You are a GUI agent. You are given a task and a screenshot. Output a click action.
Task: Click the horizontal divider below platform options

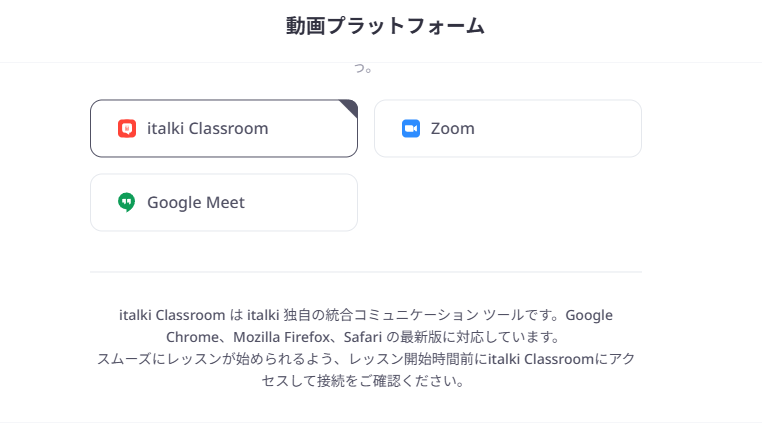coord(366,272)
